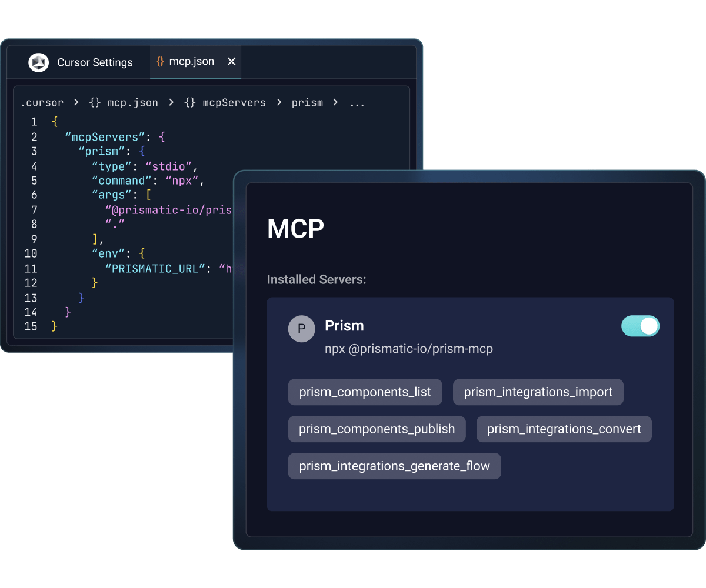This screenshot has height=588, width=706.
Task: Close the mcp.json tab
Action: pos(231,61)
